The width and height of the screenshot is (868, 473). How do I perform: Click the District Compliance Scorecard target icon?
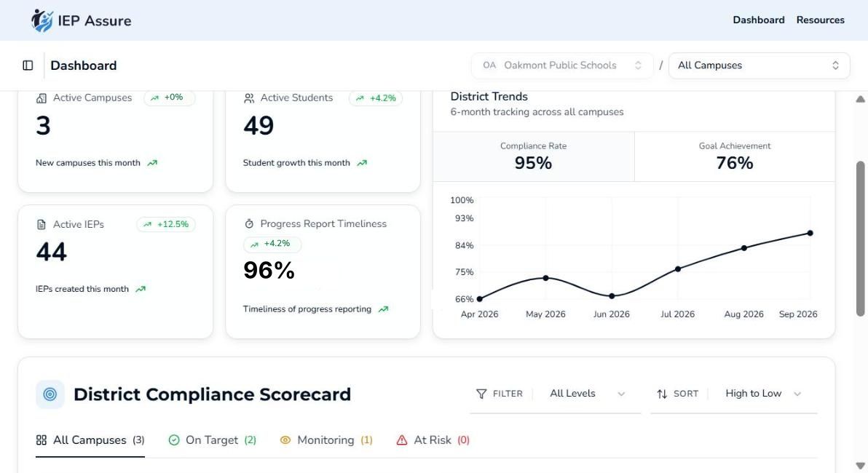point(50,394)
